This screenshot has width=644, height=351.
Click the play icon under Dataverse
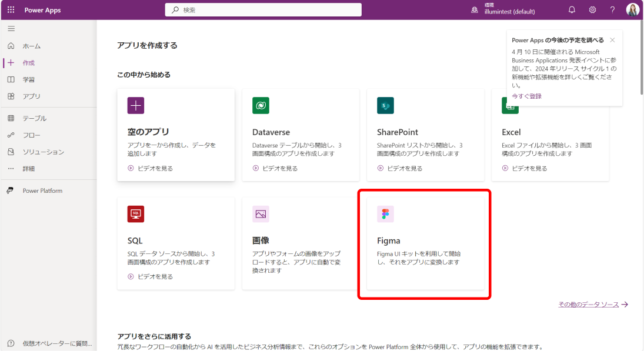(x=255, y=168)
